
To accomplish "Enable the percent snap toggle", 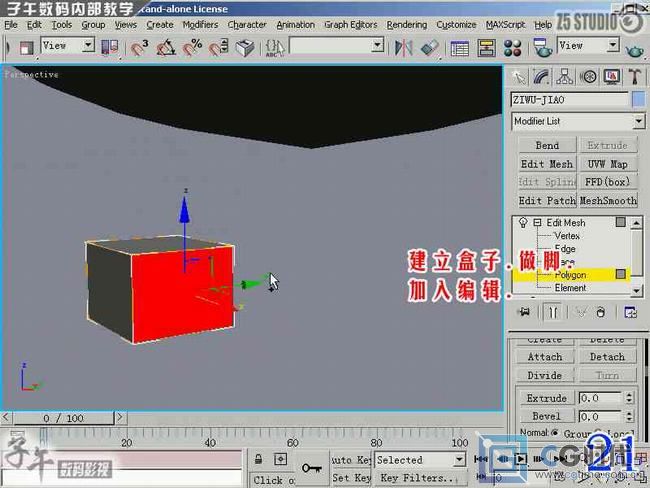I will coord(192,47).
